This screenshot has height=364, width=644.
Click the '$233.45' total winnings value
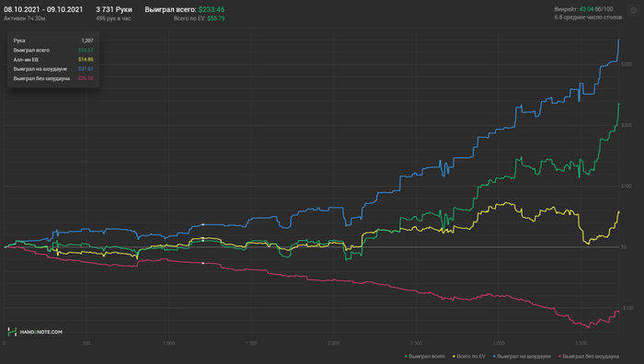pos(212,9)
